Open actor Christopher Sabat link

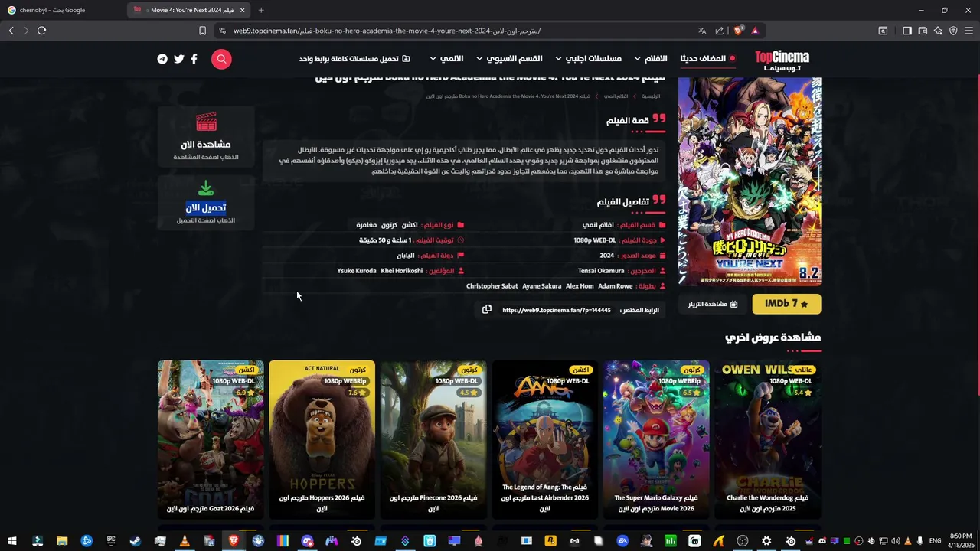pos(492,286)
